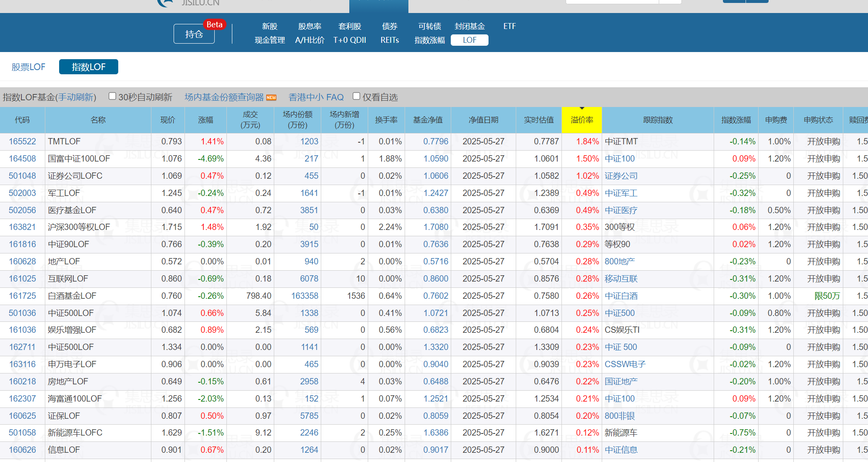Sort table by 换手率 column header
The height and width of the screenshot is (462, 868).
pos(386,120)
